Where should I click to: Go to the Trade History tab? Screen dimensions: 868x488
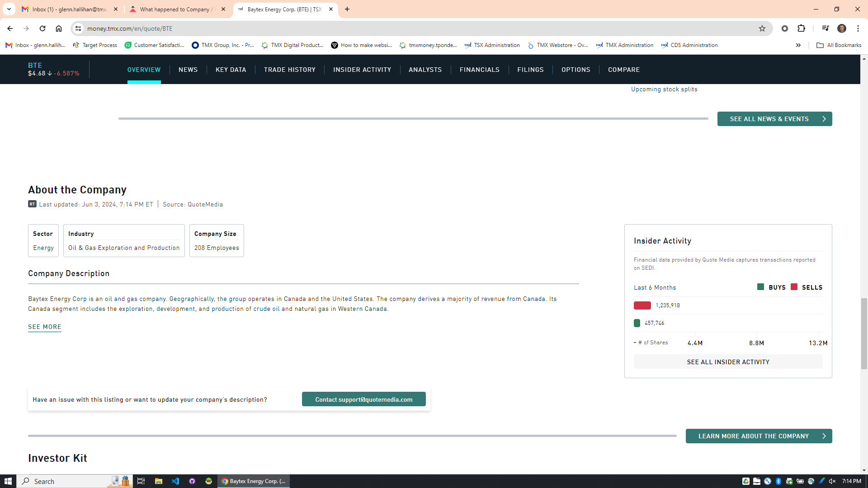click(x=289, y=70)
